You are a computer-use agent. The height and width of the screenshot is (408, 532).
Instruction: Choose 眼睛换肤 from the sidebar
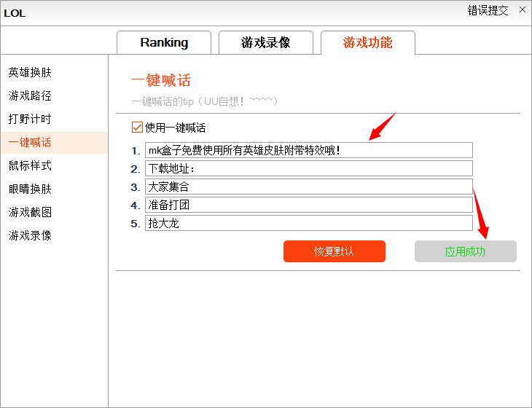coord(30,189)
